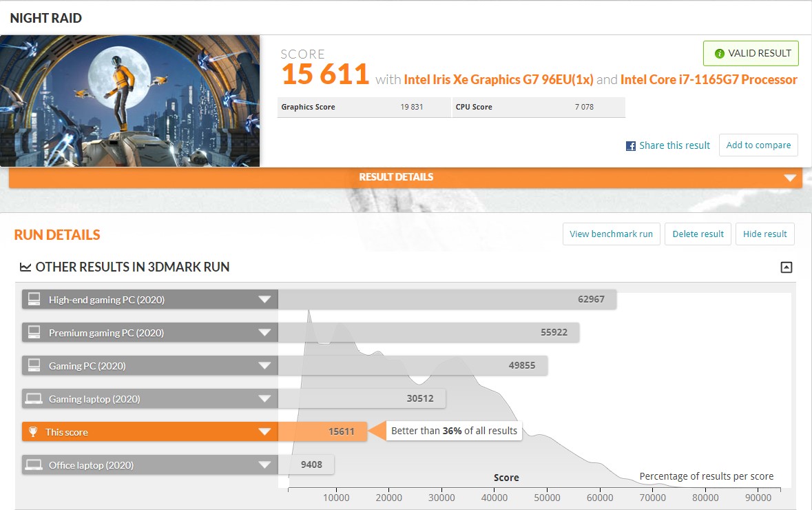Open the Intel Core i7-1165G7 Processor link

(x=709, y=79)
